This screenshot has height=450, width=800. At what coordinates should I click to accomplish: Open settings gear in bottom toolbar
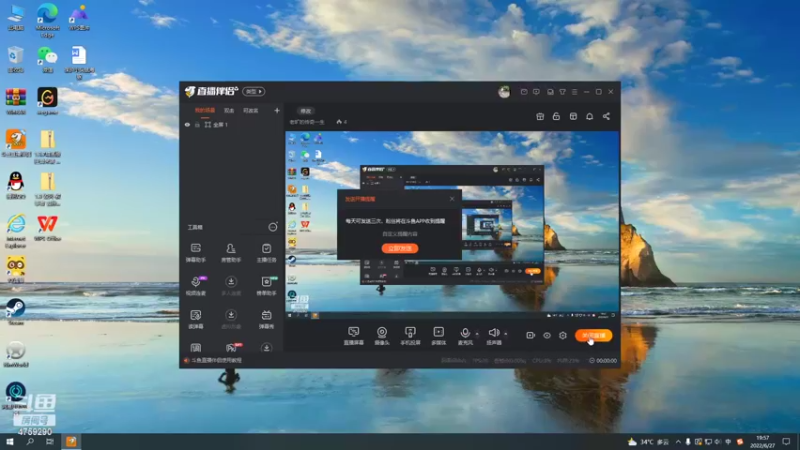tap(563, 335)
